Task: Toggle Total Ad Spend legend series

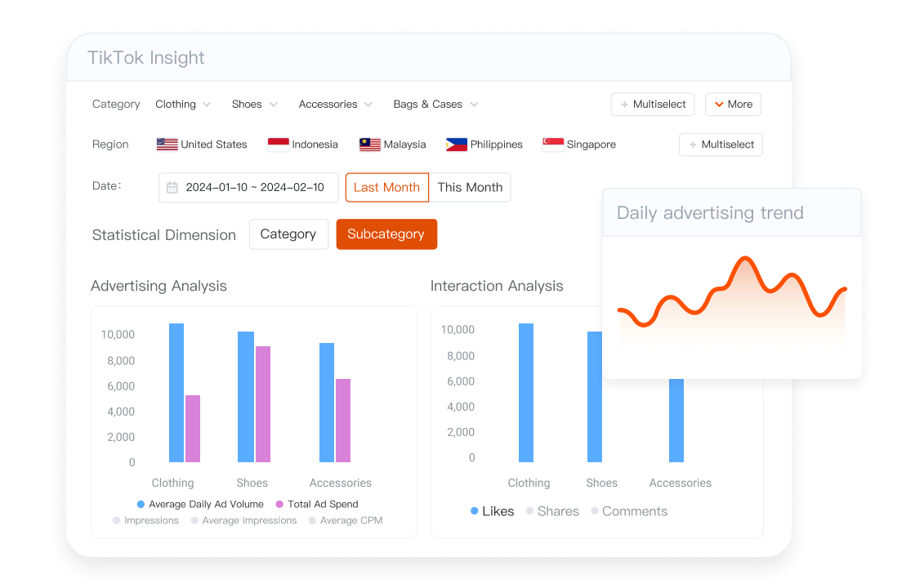Action: [x=317, y=504]
